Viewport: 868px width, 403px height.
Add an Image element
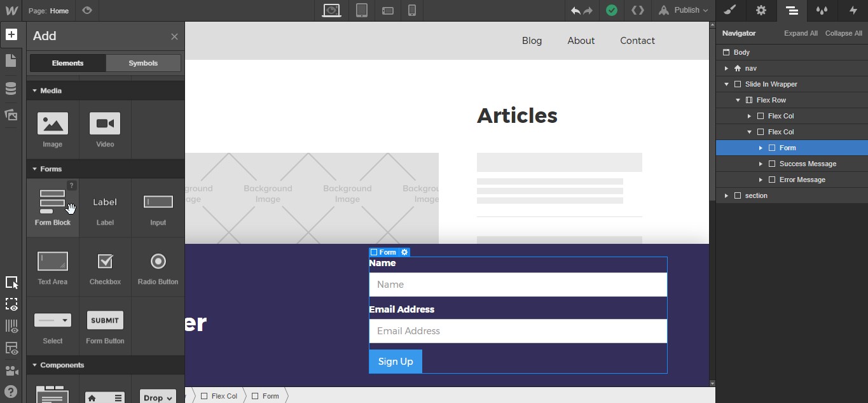point(53,129)
